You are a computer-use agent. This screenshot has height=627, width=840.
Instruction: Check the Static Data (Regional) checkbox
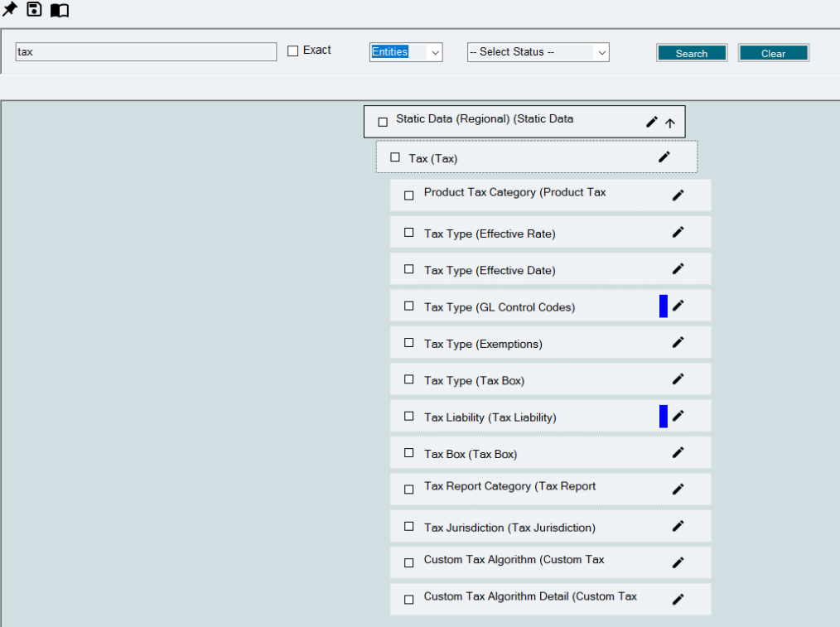coord(383,122)
